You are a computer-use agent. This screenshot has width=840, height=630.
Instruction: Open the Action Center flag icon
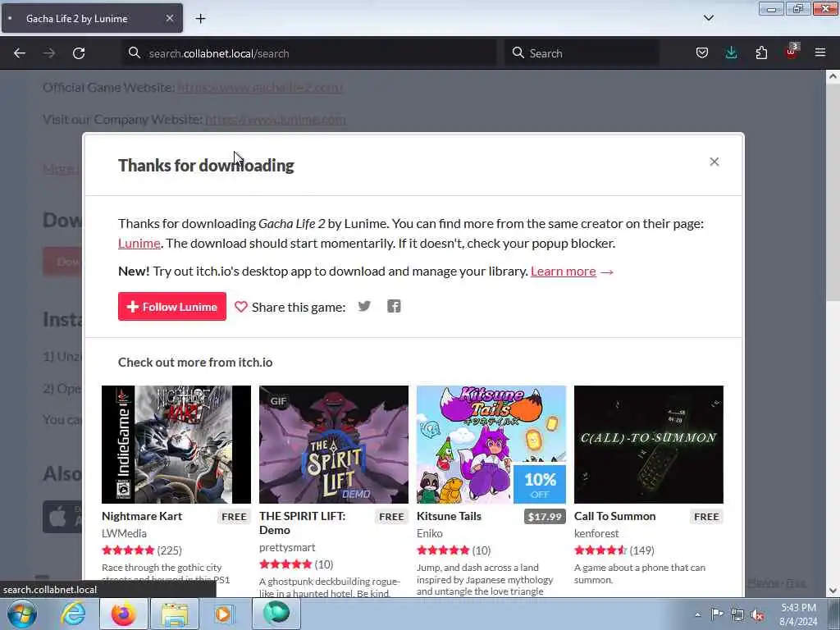pos(717,614)
